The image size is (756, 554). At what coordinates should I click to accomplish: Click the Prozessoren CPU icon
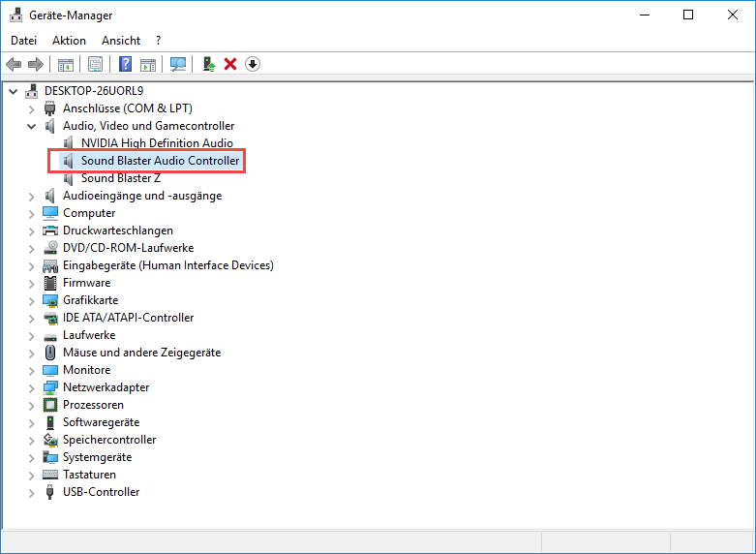(50, 405)
